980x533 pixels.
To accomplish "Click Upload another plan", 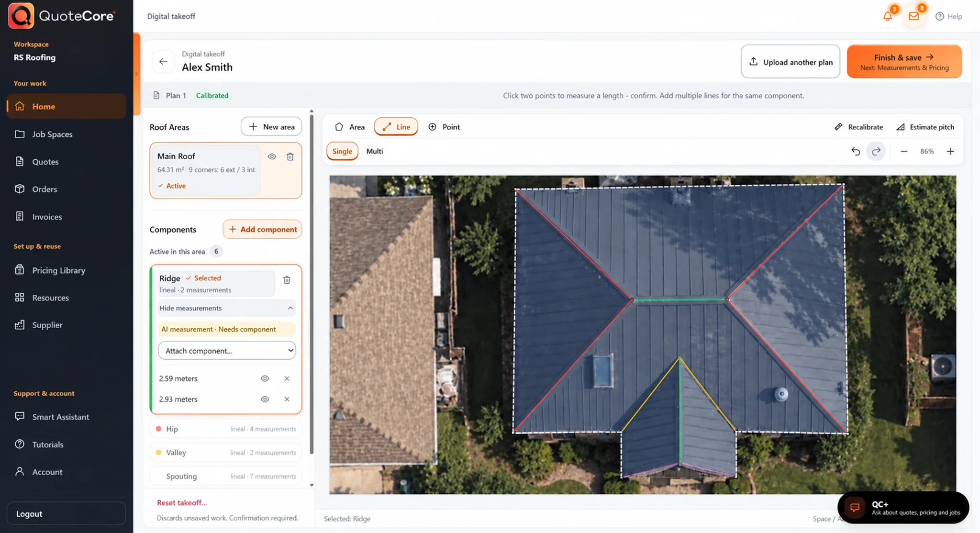I will tap(791, 61).
